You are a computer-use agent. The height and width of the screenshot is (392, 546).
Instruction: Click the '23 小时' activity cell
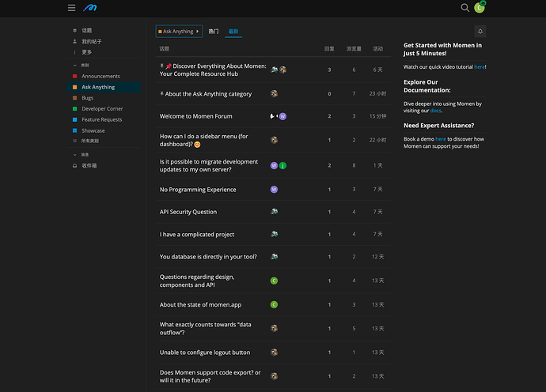point(377,93)
